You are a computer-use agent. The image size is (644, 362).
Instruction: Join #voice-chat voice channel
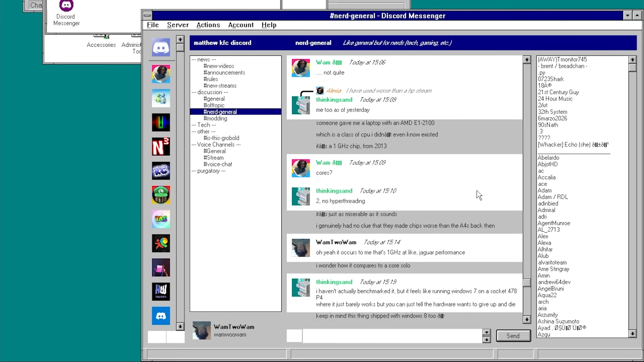pos(218,164)
